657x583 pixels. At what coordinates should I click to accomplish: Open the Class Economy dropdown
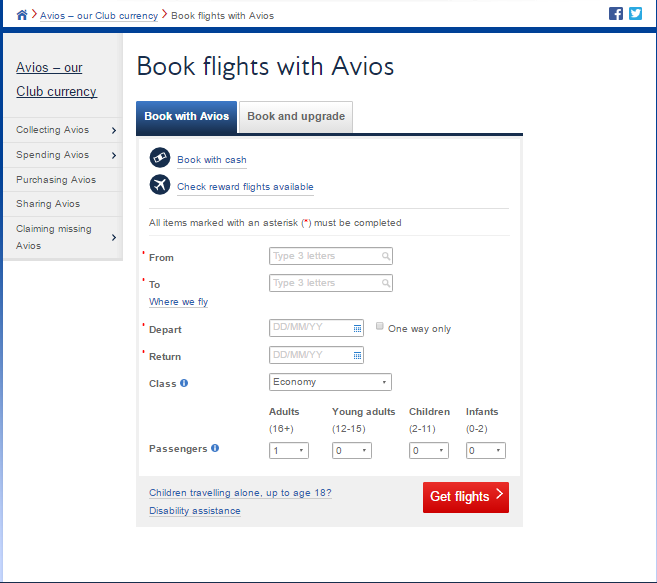(330, 382)
